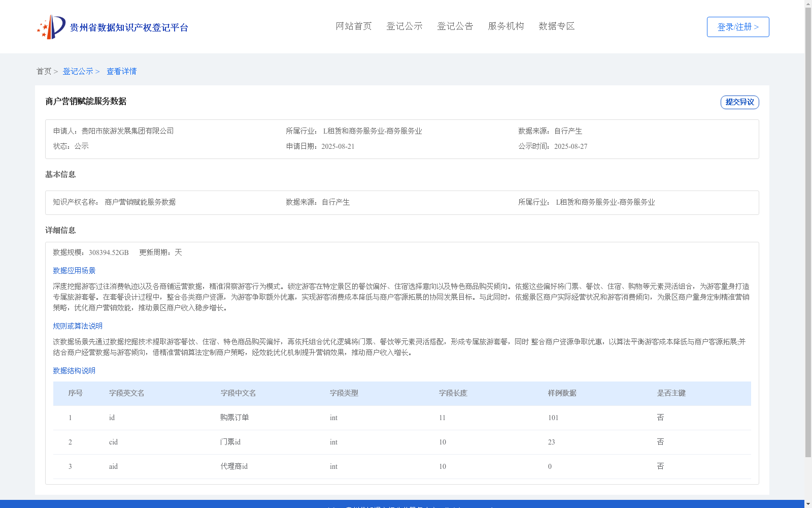Click the 字段长度 column header
The image size is (812, 508).
[x=453, y=393]
